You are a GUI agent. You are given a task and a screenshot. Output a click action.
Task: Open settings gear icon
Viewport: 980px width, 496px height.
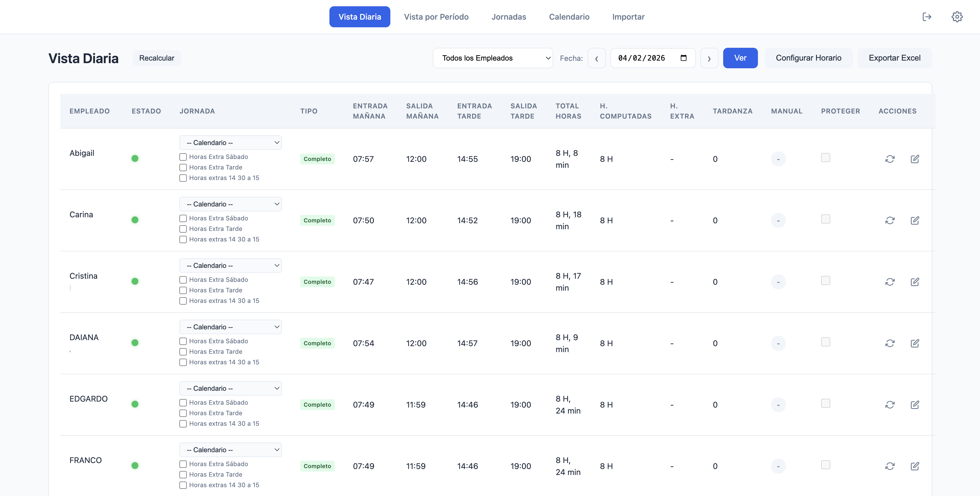coord(957,17)
